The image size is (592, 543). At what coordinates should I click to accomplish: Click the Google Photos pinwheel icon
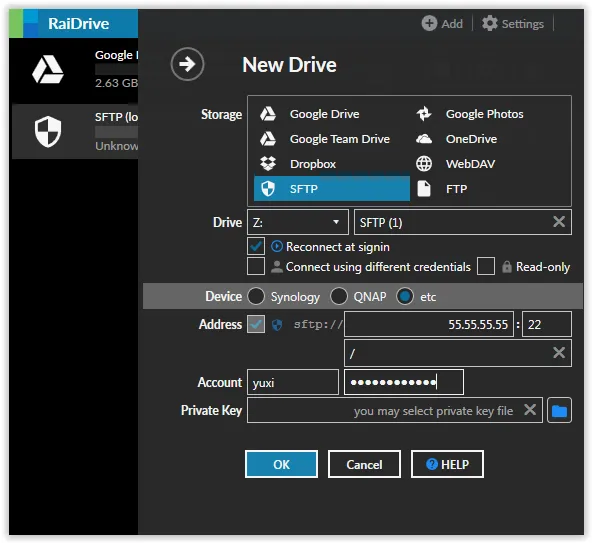pyautogui.click(x=424, y=114)
